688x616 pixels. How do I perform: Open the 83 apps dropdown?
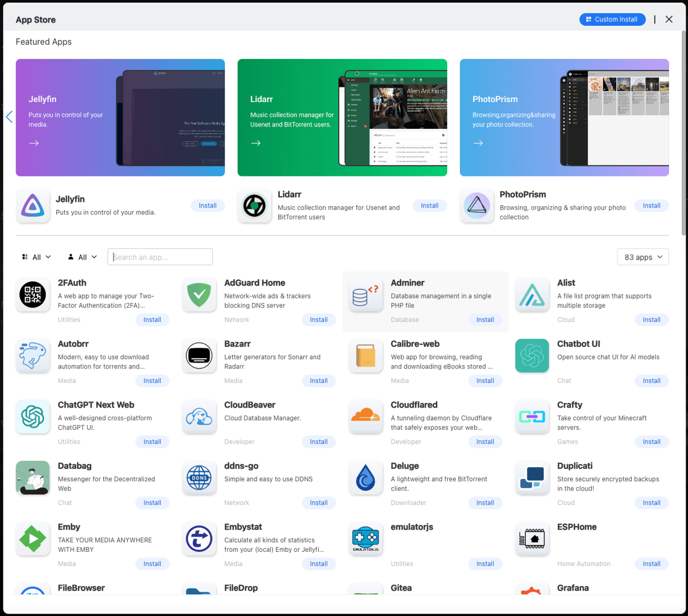[643, 257]
